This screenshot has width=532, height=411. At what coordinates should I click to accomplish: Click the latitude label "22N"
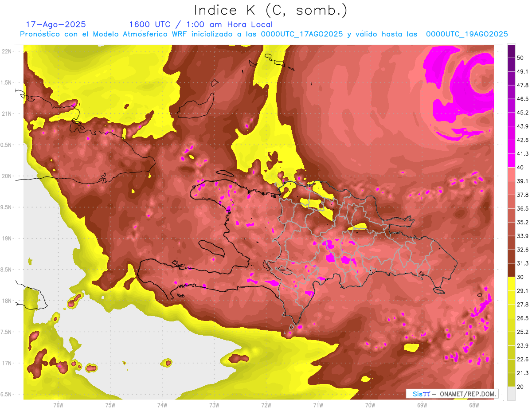click(7, 51)
